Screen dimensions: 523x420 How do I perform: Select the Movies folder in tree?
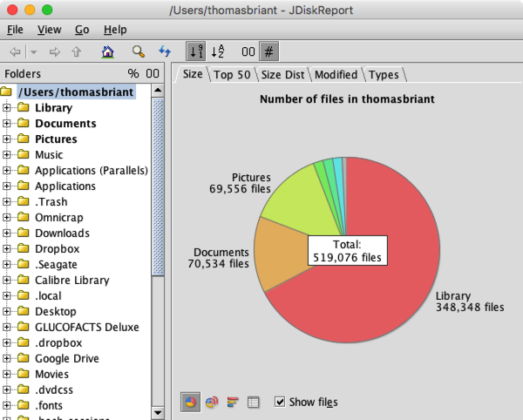tap(51, 374)
